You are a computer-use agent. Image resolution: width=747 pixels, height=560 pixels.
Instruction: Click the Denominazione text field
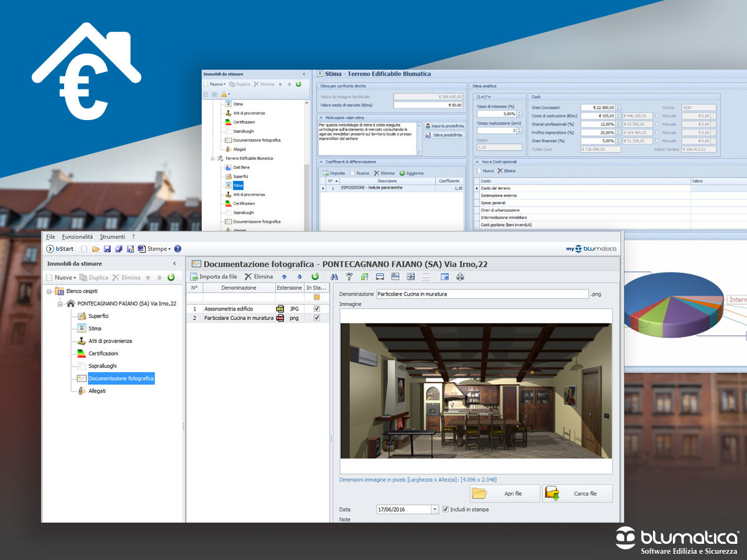click(x=482, y=294)
